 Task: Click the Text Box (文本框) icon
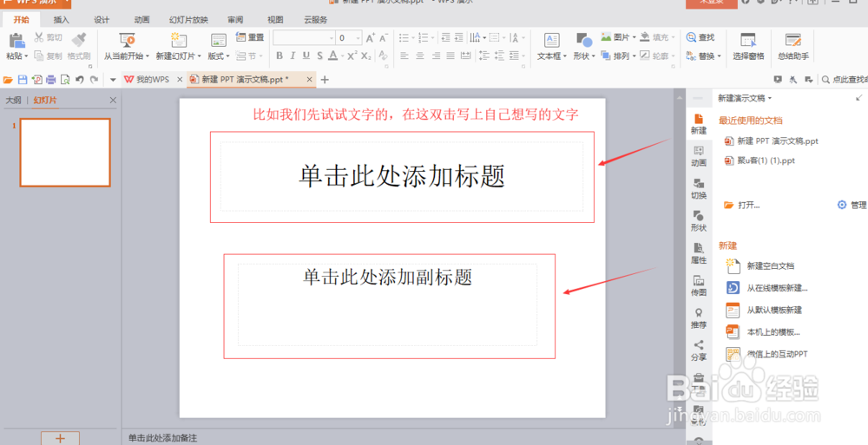pyautogui.click(x=552, y=41)
